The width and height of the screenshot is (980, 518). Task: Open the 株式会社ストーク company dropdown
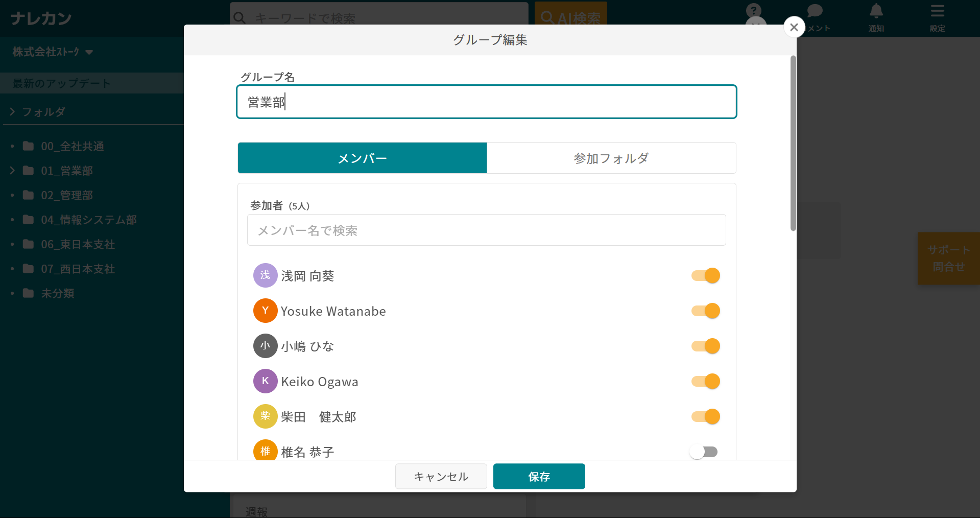[x=53, y=52]
